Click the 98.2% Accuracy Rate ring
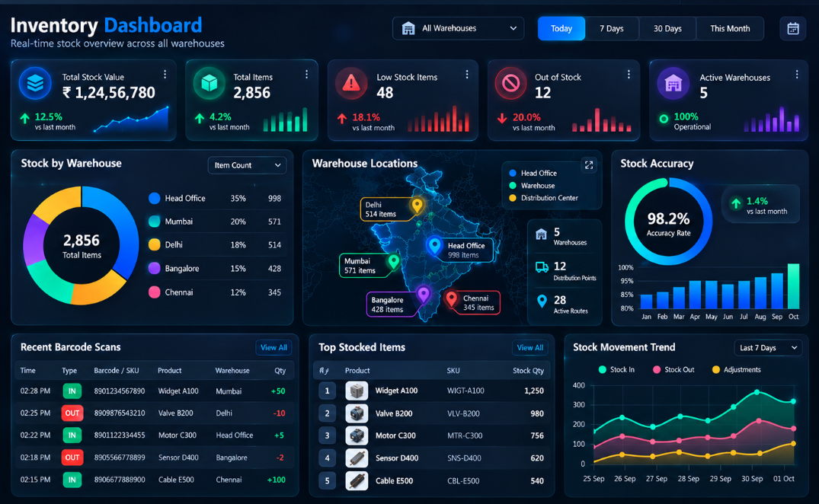The image size is (819, 504). (669, 222)
